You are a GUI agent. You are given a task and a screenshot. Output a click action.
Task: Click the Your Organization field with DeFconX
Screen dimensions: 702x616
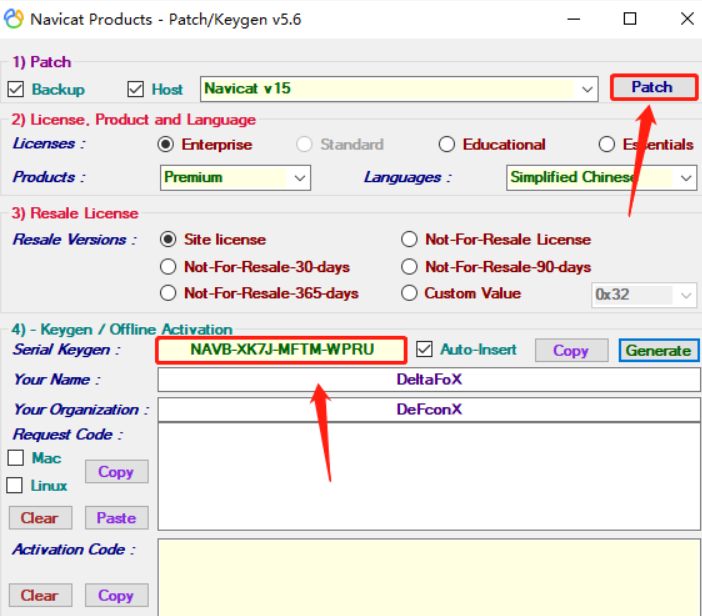pyautogui.click(x=429, y=410)
